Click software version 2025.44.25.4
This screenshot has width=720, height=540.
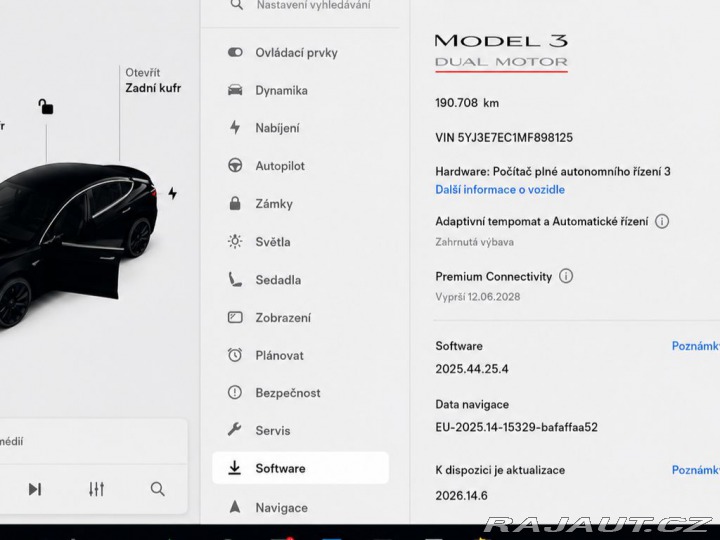pyautogui.click(x=472, y=369)
